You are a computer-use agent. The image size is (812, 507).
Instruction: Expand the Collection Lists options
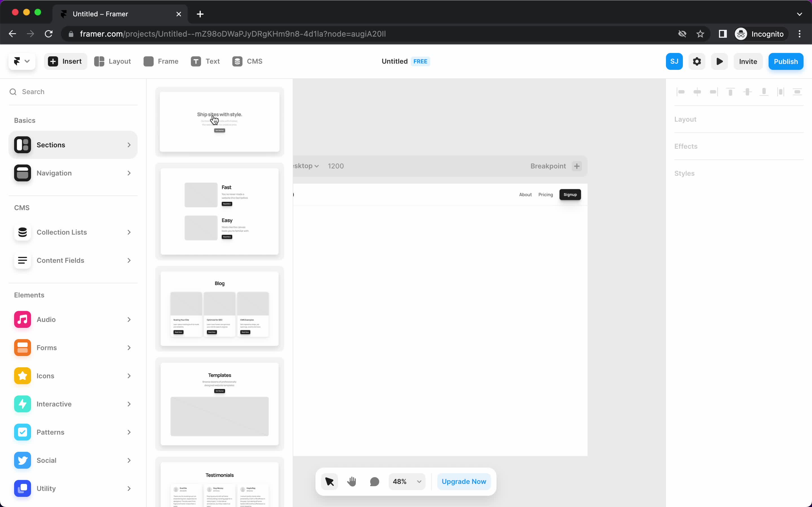point(128,232)
